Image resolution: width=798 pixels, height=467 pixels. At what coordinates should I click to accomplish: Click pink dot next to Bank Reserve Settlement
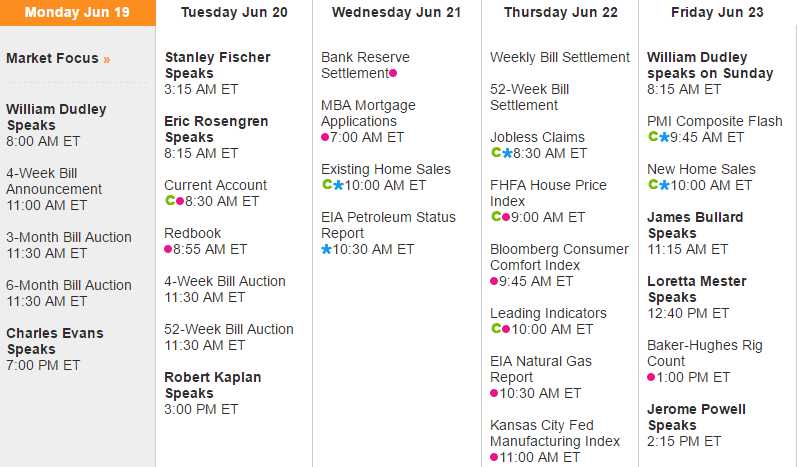[x=393, y=73]
